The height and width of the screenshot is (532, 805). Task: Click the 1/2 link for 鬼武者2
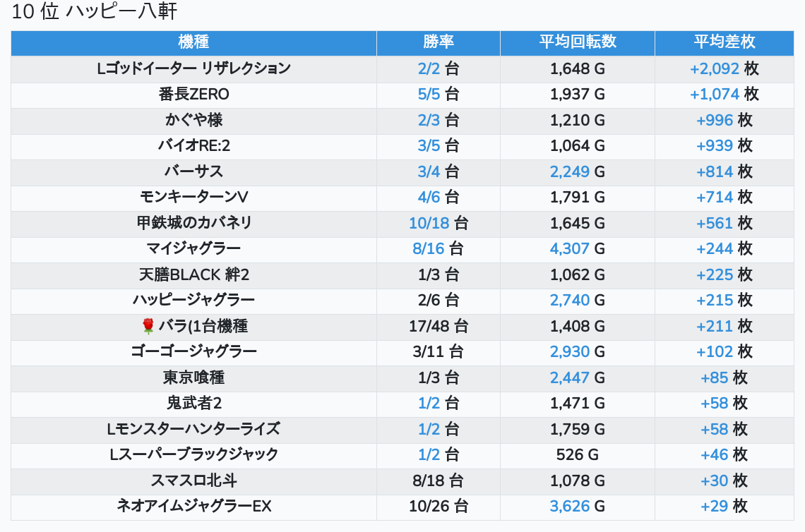(x=429, y=403)
